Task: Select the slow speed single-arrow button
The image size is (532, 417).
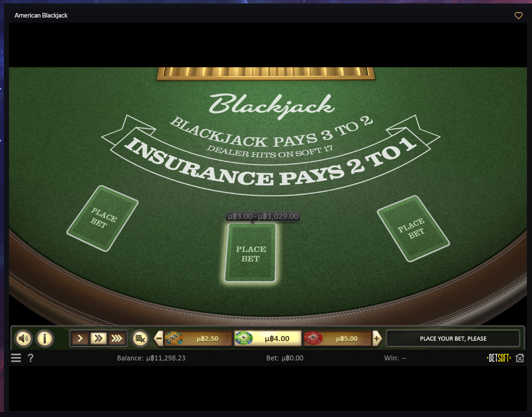Action: point(80,339)
